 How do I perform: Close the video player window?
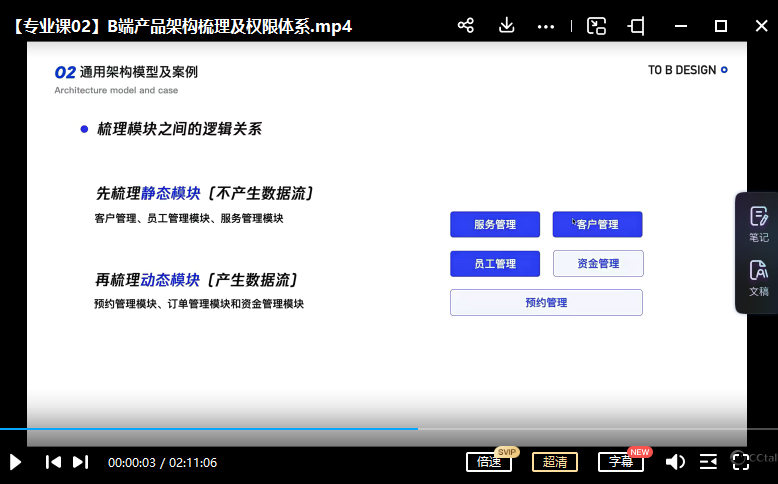(x=761, y=26)
